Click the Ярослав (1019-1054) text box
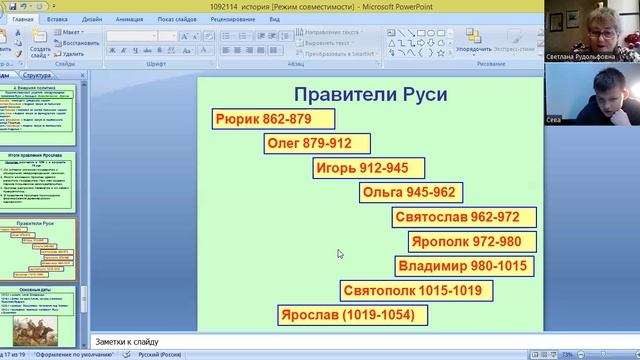640x360 pixels. click(x=353, y=315)
